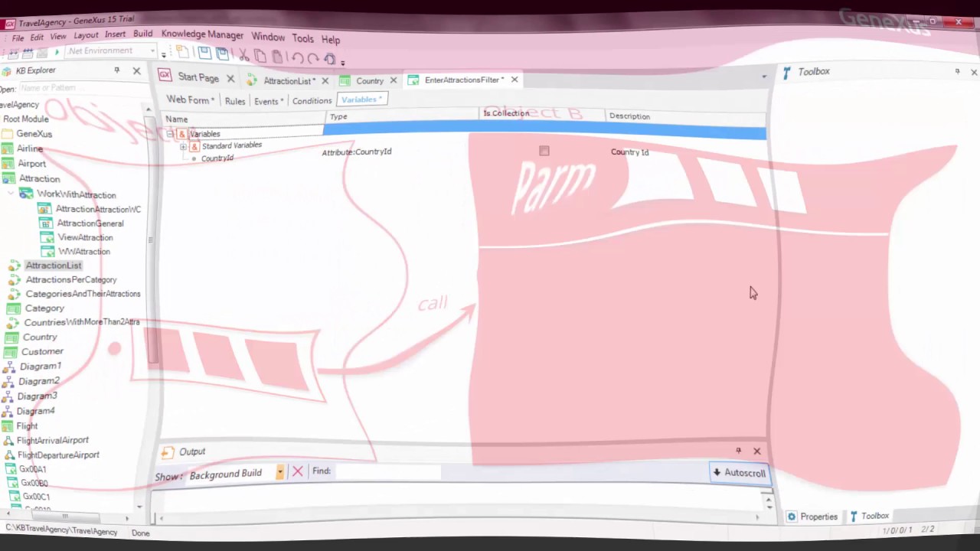
Task: Click the Find field in Output
Action: 387,471
